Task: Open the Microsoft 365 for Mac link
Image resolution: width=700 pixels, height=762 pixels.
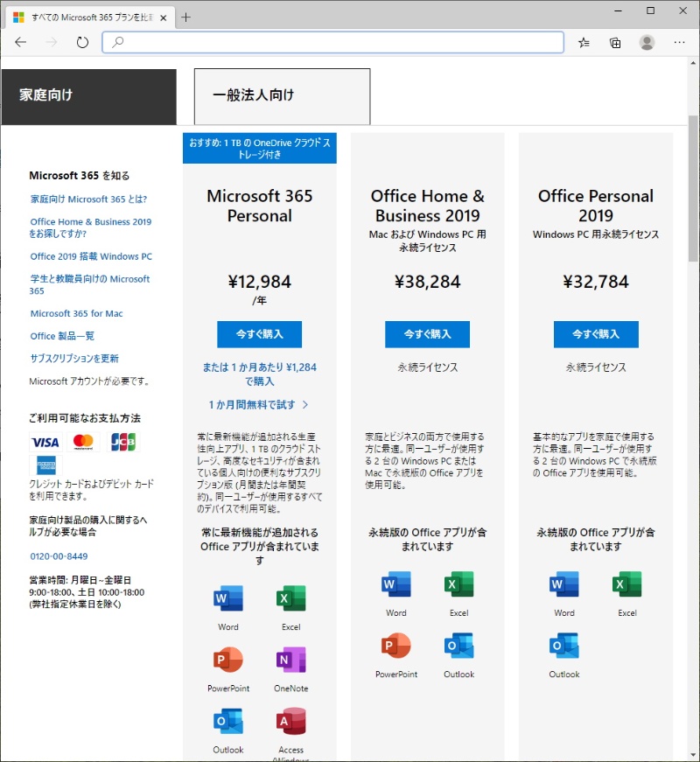Action: (x=76, y=313)
